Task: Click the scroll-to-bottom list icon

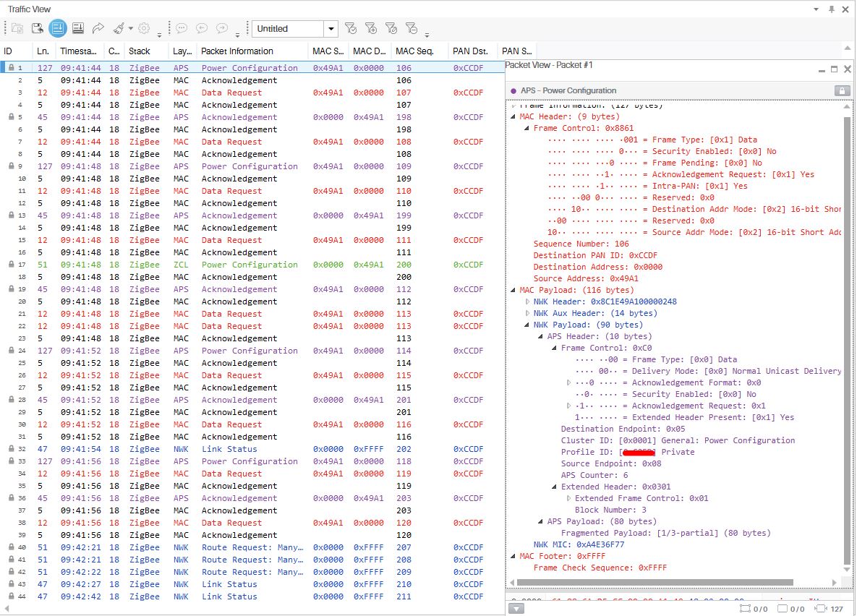Action: tap(78, 28)
